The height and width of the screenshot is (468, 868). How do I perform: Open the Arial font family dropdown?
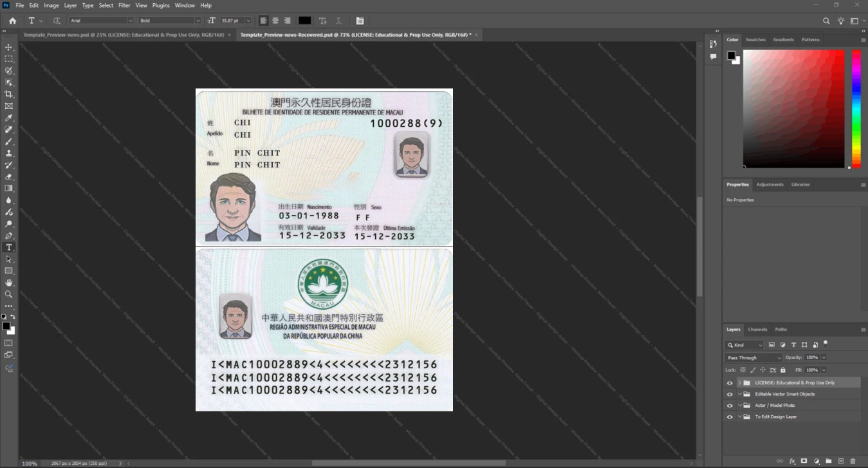tap(101, 21)
